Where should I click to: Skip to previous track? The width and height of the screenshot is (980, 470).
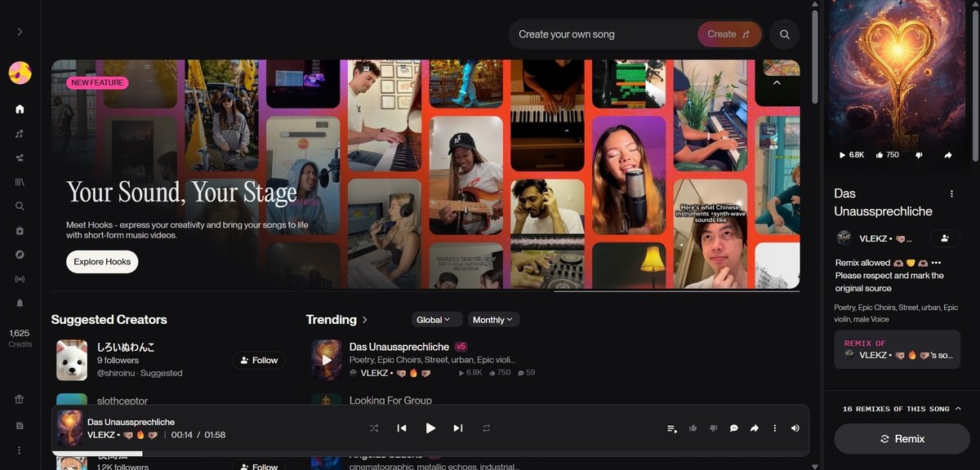tap(402, 428)
